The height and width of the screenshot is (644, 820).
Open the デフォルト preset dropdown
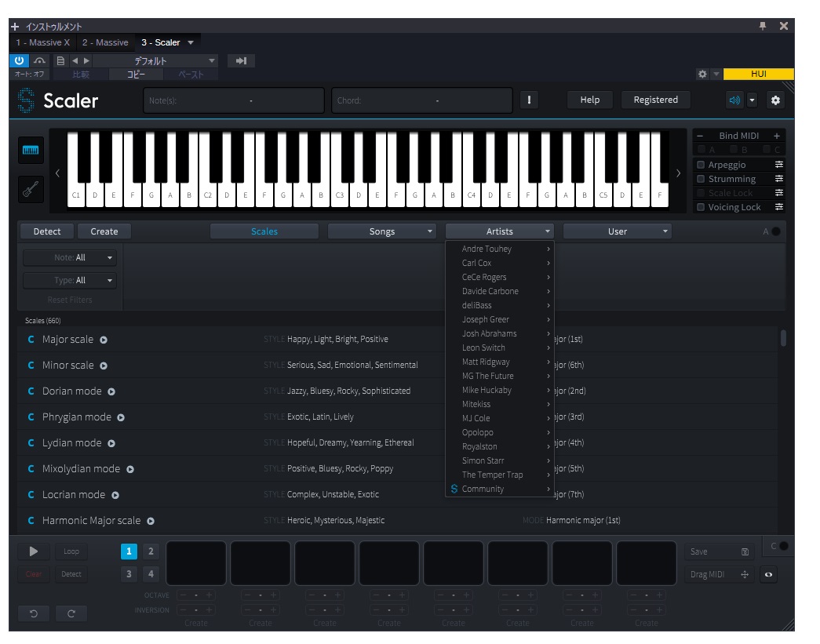[155, 61]
